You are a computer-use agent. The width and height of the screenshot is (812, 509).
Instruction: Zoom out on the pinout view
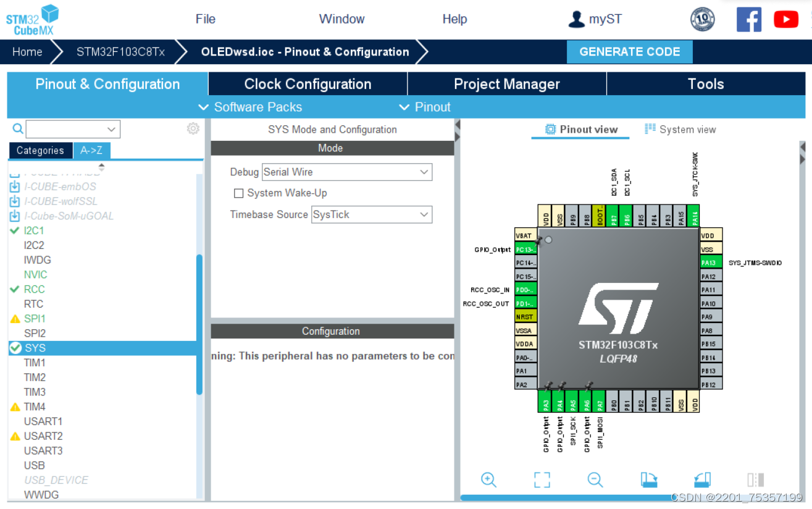click(595, 479)
